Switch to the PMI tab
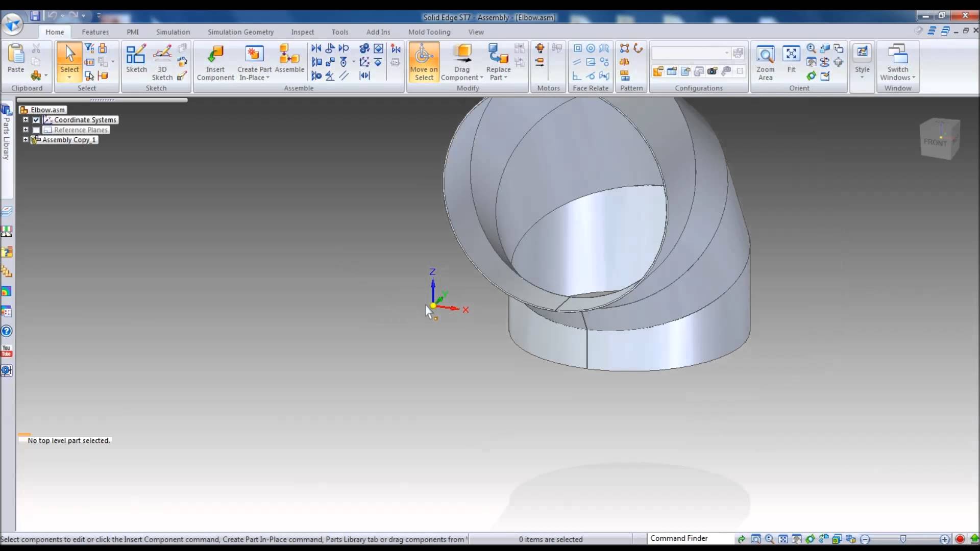This screenshot has width=980, height=551. click(133, 32)
